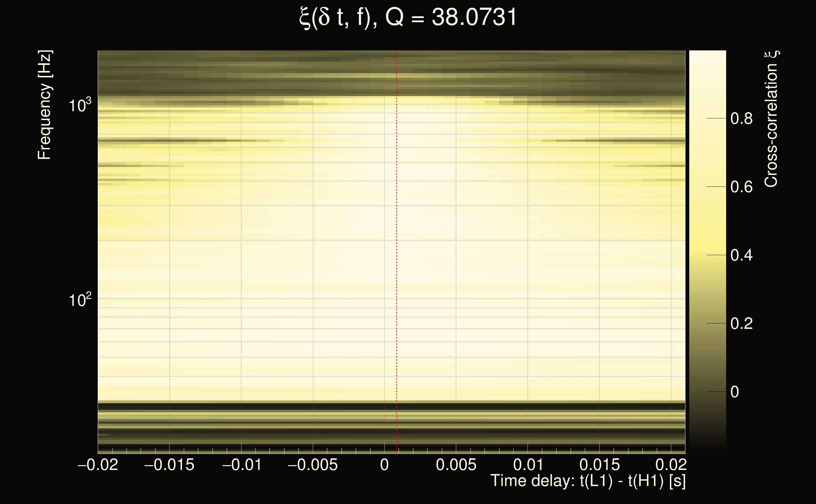The height and width of the screenshot is (504, 816).
Task: Click the plot title showing Q = 38.0731
Action: (408, 17)
